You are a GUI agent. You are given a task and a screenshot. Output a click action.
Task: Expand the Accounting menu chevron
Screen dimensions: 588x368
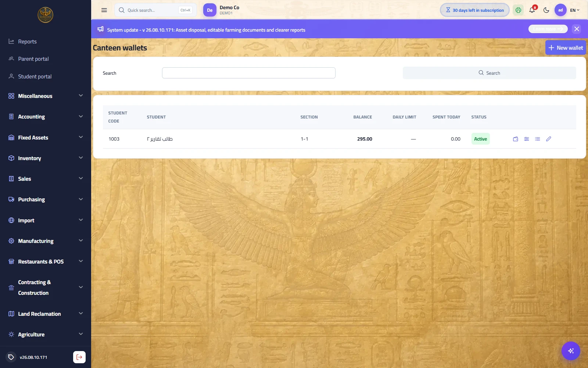click(x=81, y=117)
